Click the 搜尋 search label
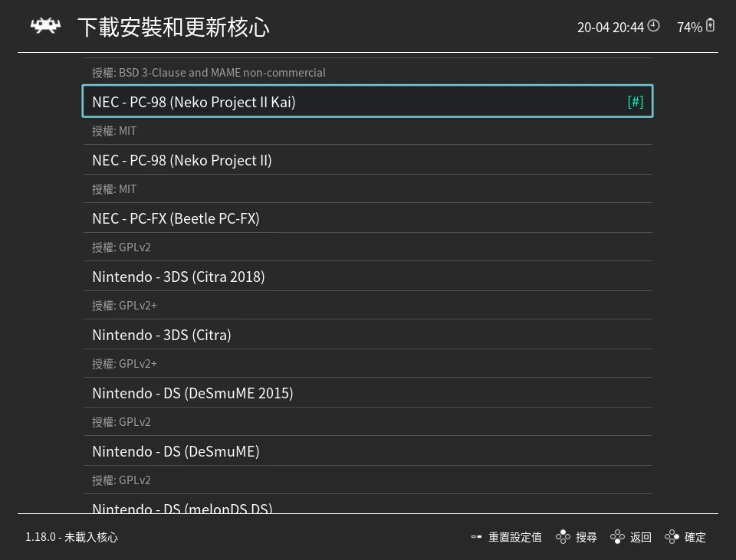 586,537
